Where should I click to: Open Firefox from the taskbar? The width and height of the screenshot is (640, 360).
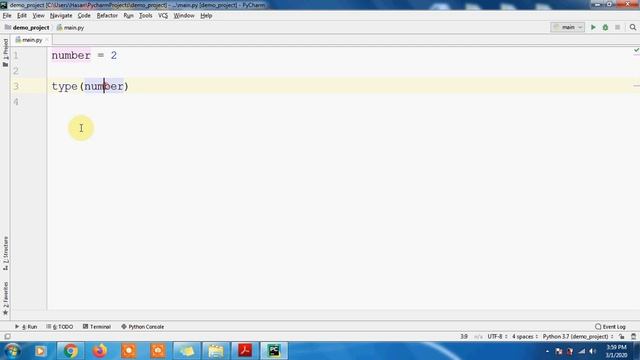click(x=100, y=351)
